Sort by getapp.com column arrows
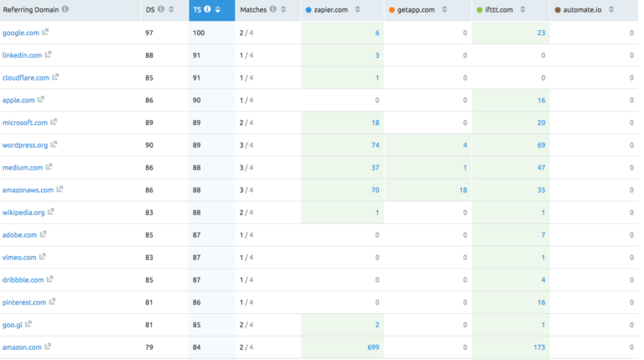This screenshot has height=360, width=644. click(444, 9)
